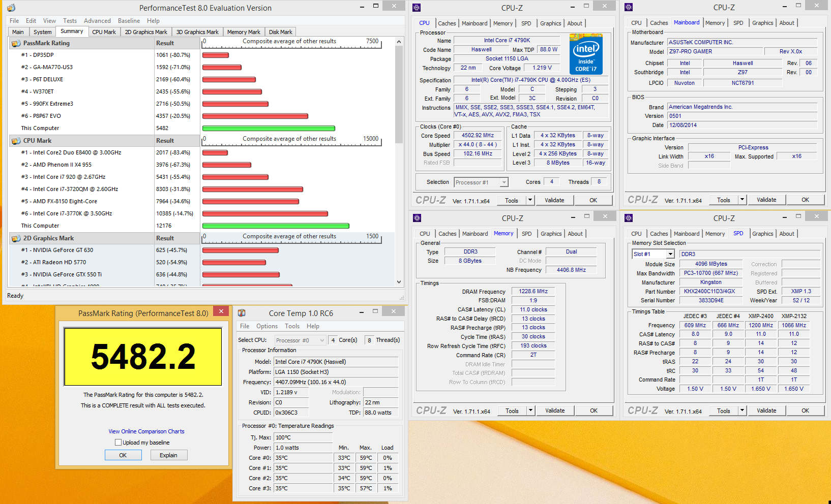
Task: Click the Model Z97-PRO GAMER field
Action: (x=715, y=51)
